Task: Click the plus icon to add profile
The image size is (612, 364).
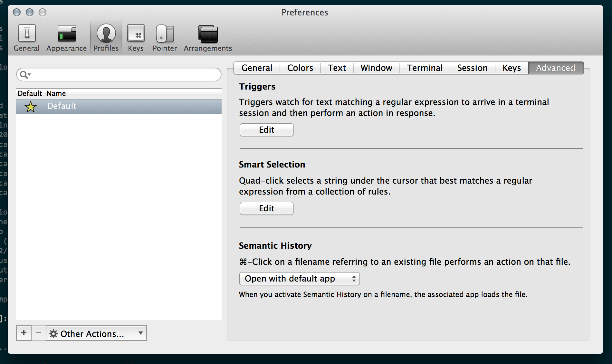Action: click(x=24, y=333)
